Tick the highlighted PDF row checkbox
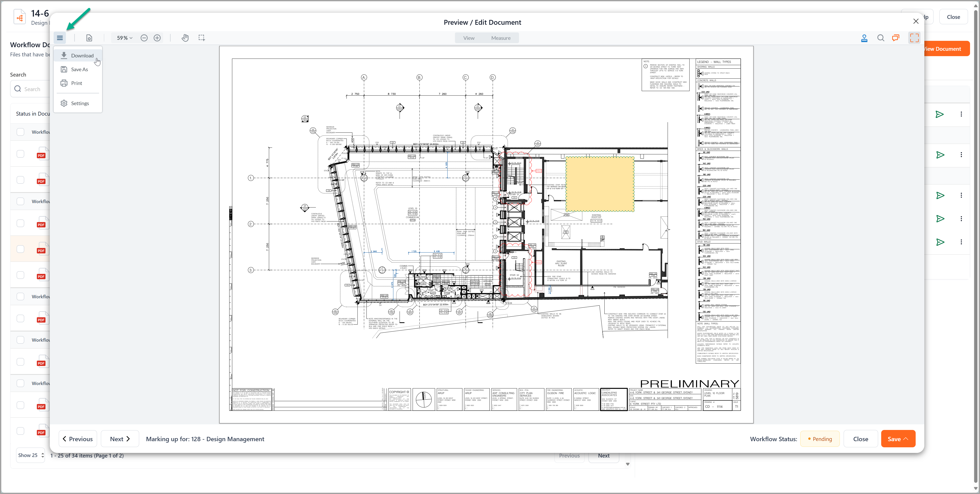Viewport: 980px width, 494px height. tap(20, 249)
